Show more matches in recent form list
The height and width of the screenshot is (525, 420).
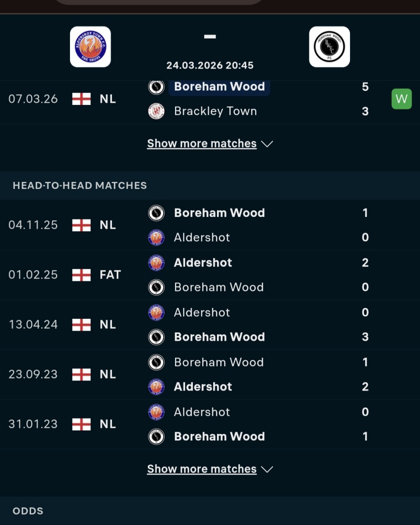tap(202, 143)
